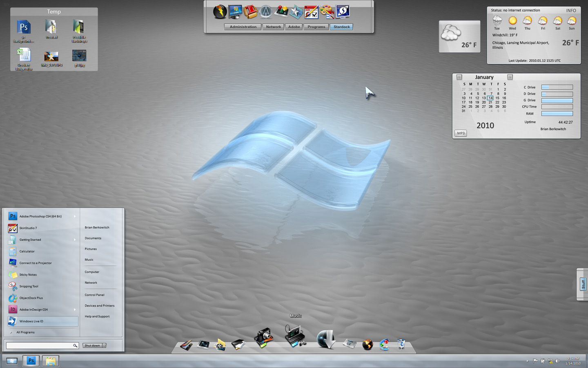Expand Getting Started submenu arrow
Screen dimensions: 588x368
click(x=75, y=240)
